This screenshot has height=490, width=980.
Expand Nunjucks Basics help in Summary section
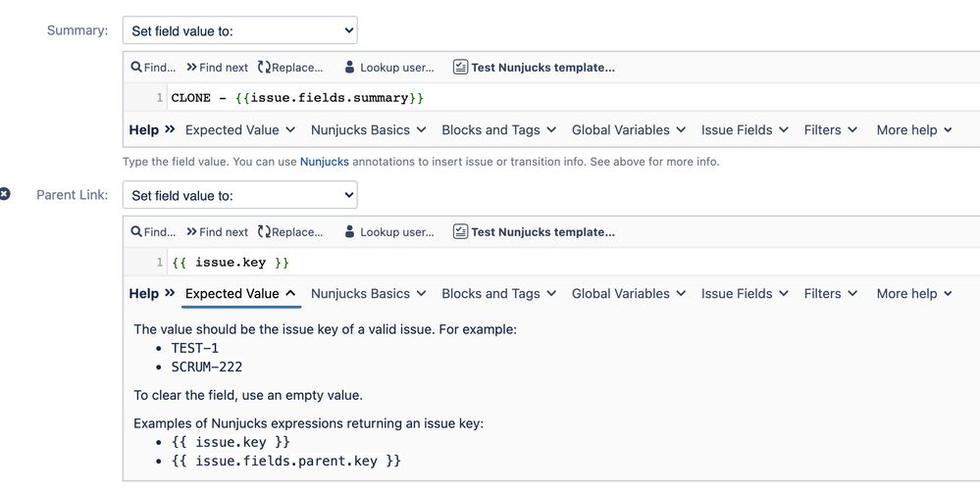coord(368,129)
